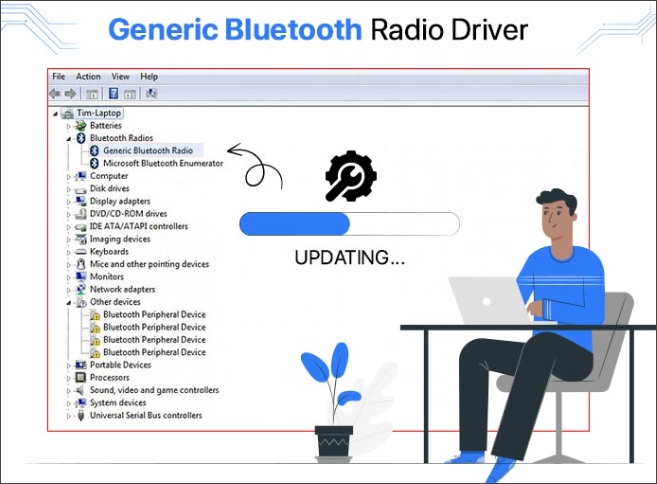Select the Generic Bluetooth Radio entry
The width and height of the screenshot is (657, 484).
[148, 150]
